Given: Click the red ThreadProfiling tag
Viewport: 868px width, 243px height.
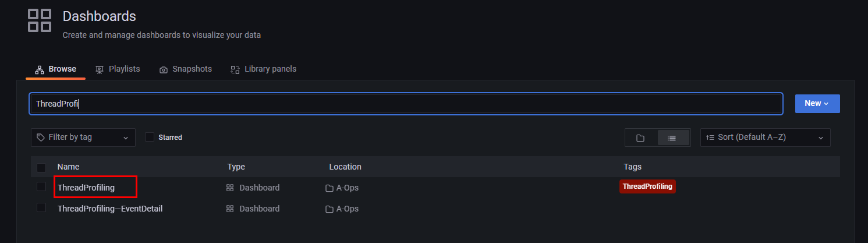Looking at the screenshot, I should click(x=647, y=186).
